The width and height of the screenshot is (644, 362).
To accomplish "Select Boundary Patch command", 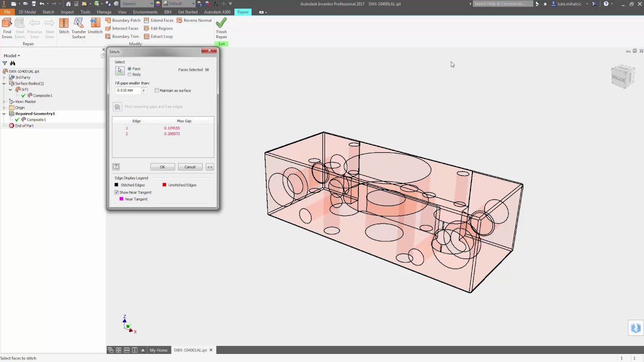I will click(x=123, y=20).
